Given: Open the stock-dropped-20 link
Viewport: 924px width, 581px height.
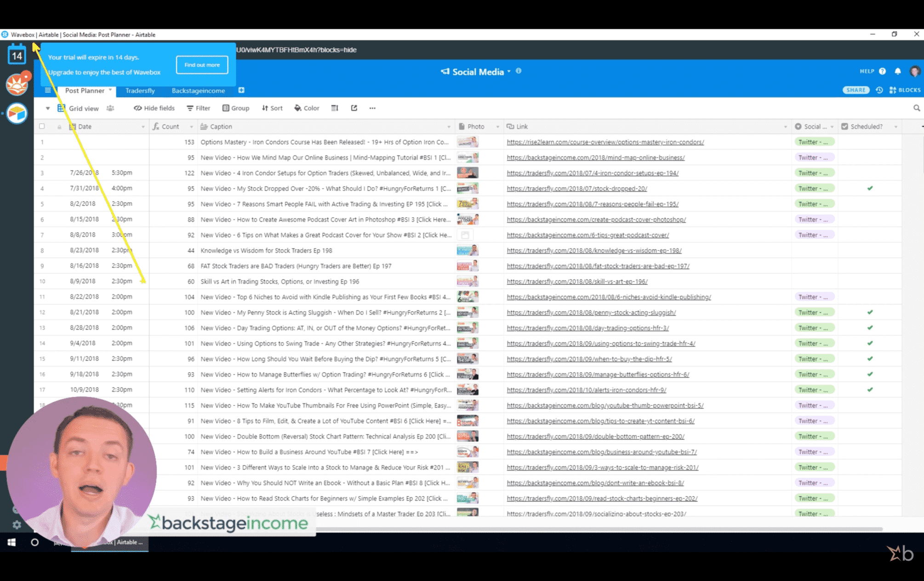Looking at the screenshot, I should pos(577,189).
